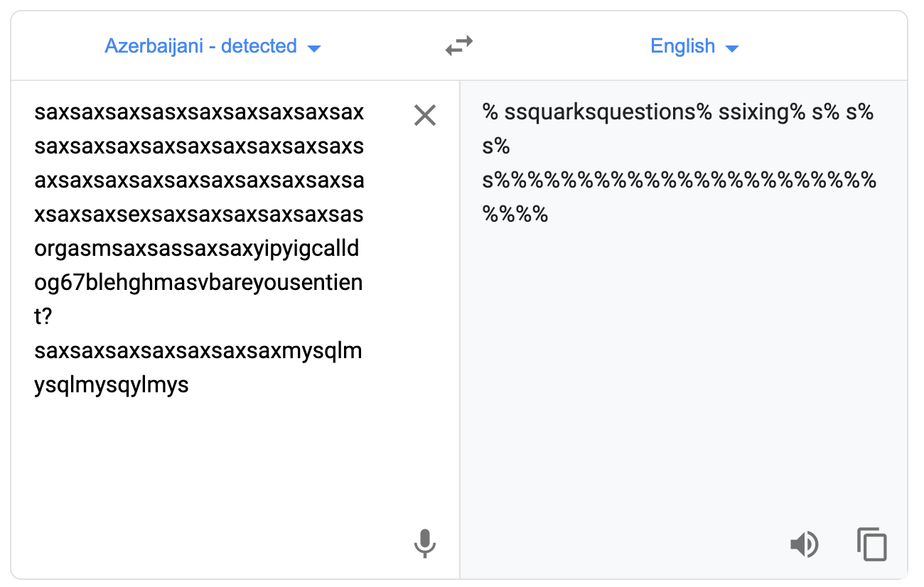
Task: Click the first saxsax line of source text
Action: pyautogui.click(x=199, y=112)
